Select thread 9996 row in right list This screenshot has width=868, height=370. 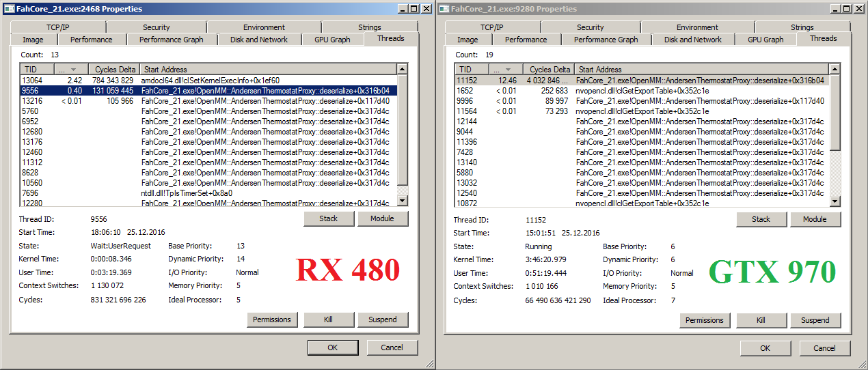coord(642,100)
